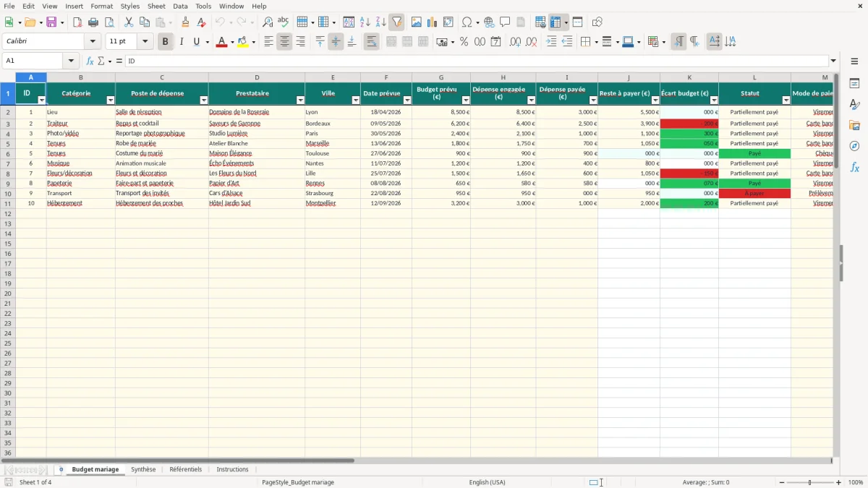Insert a pivot table icon
The width and height of the screenshot is (868, 488).
448,22
